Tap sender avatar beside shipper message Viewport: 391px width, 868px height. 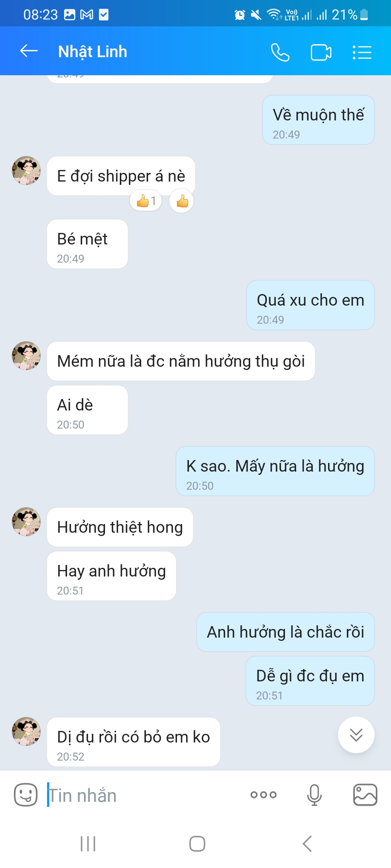tap(26, 171)
